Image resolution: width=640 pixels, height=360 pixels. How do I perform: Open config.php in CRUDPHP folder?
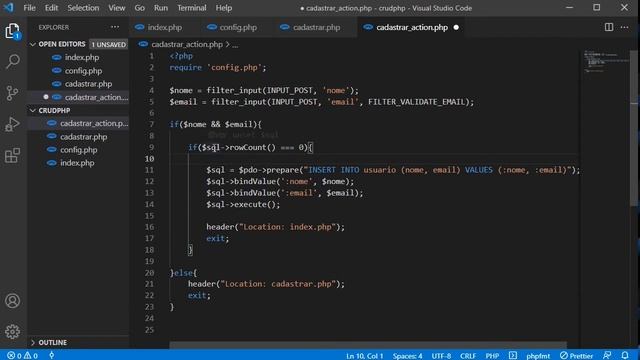click(78, 150)
